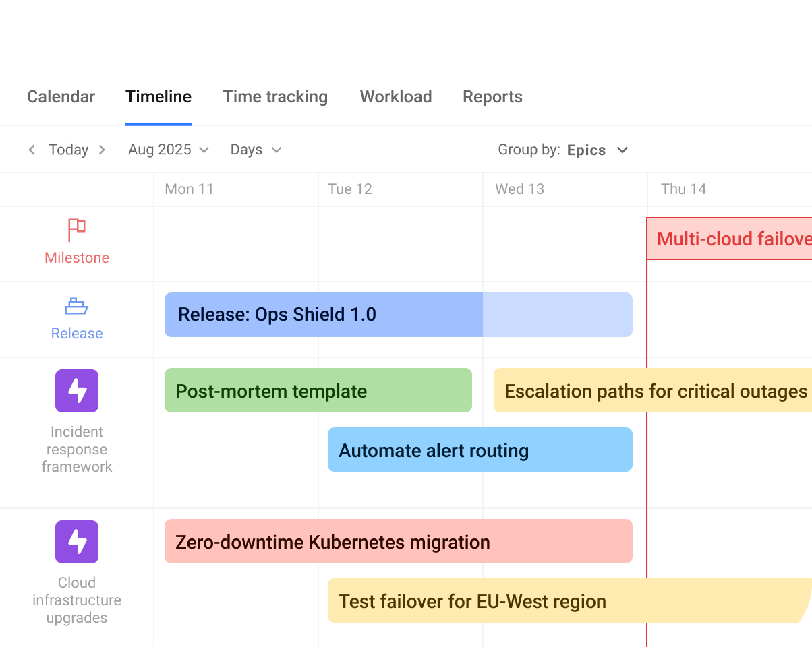Screen dimensions: 812x647
Task: Open the Days zoom level dropdown
Action: coord(255,150)
